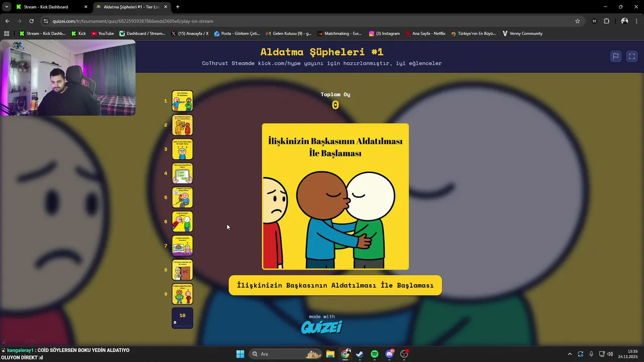Viewport: 644px width, 362px height.
Task: Open Dashboard / Stream... bookmark
Action: point(142,34)
